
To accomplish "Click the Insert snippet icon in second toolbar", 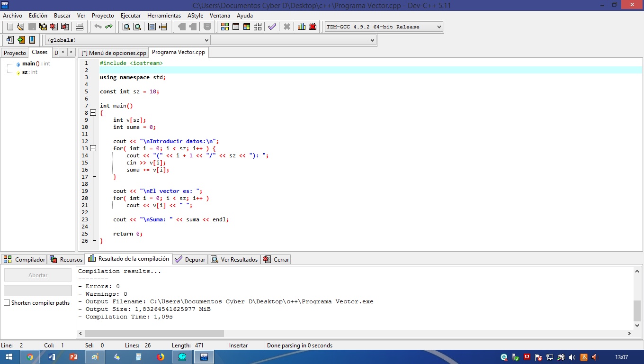I will (10, 40).
